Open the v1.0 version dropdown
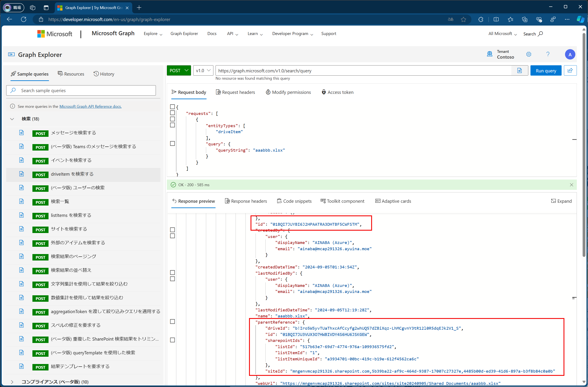The height and width of the screenshot is (387, 588). coord(203,71)
